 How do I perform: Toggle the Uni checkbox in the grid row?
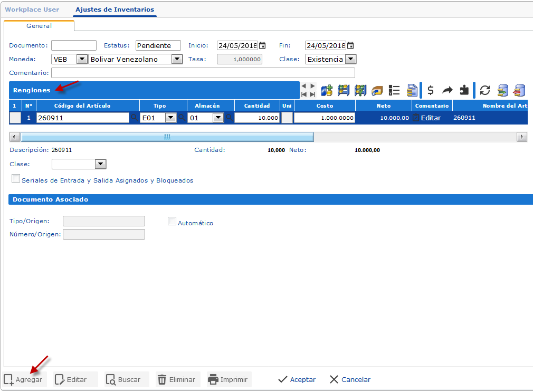287,117
